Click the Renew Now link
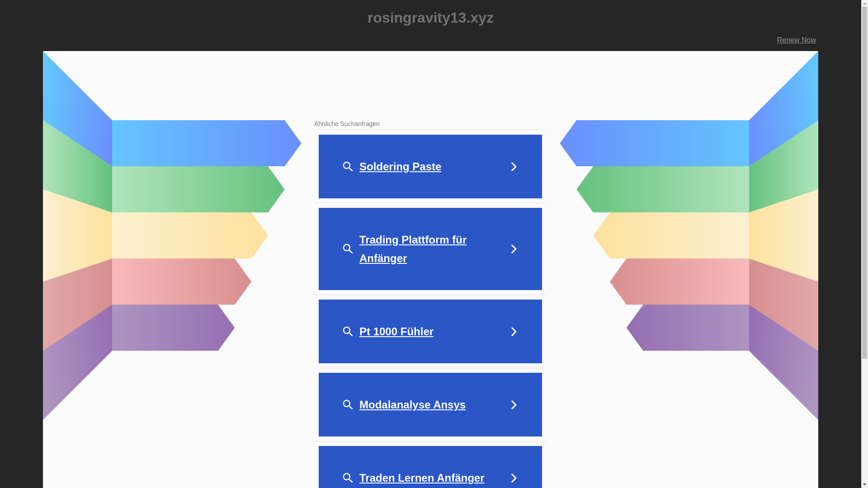The height and width of the screenshot is (488, 868). tap(796, 40)
